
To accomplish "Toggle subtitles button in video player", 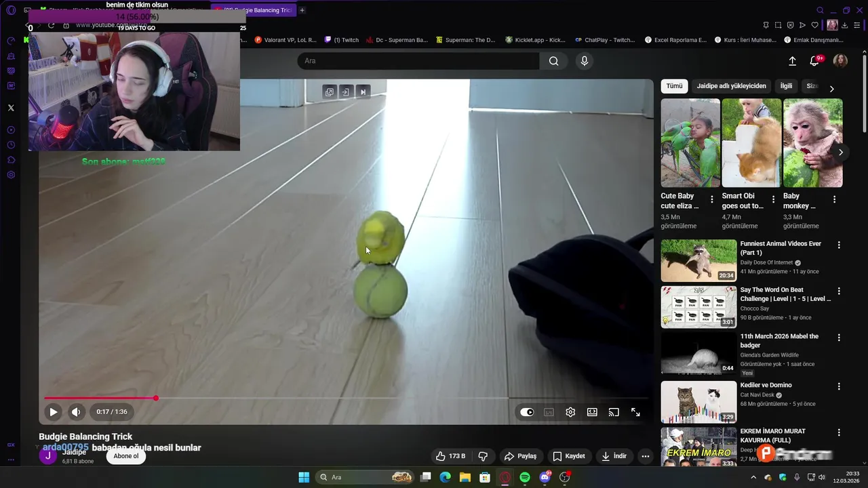I will (x=549, y=412).
